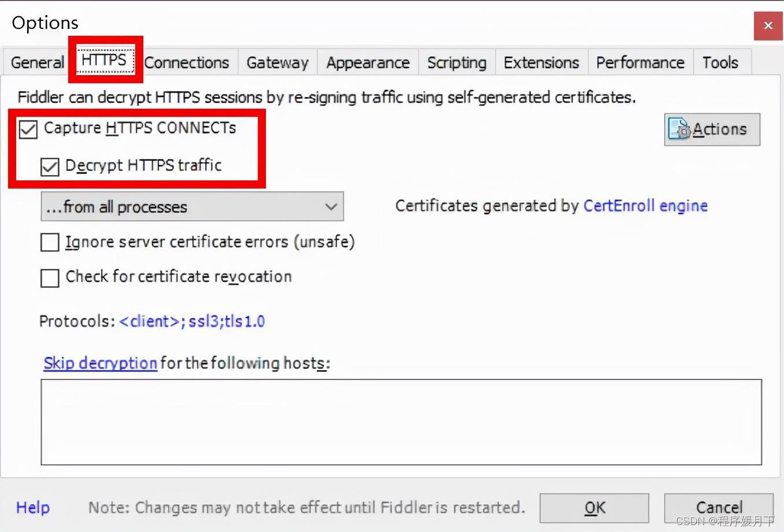Click the CertEnroll engine link
Screen dimensions: 784x532
point(645,206)
